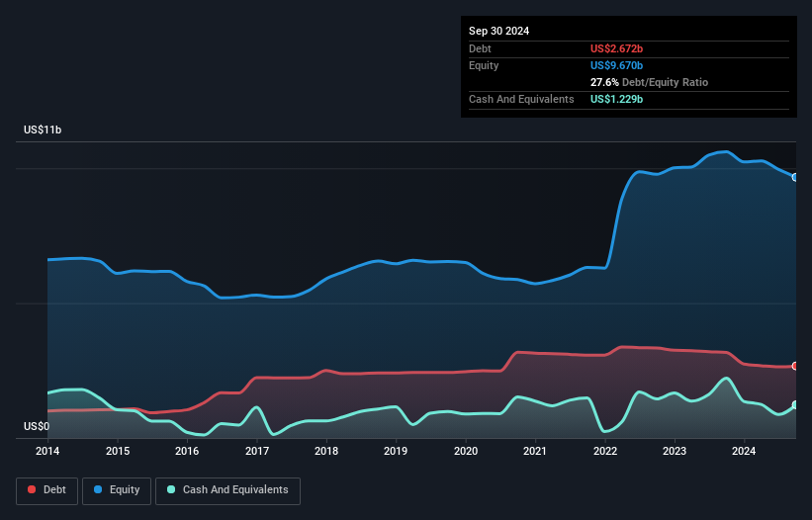Click Cash And Equivalents label in tooltip
This screenshot has width=812, height=520.
click(x=521, y=99)
